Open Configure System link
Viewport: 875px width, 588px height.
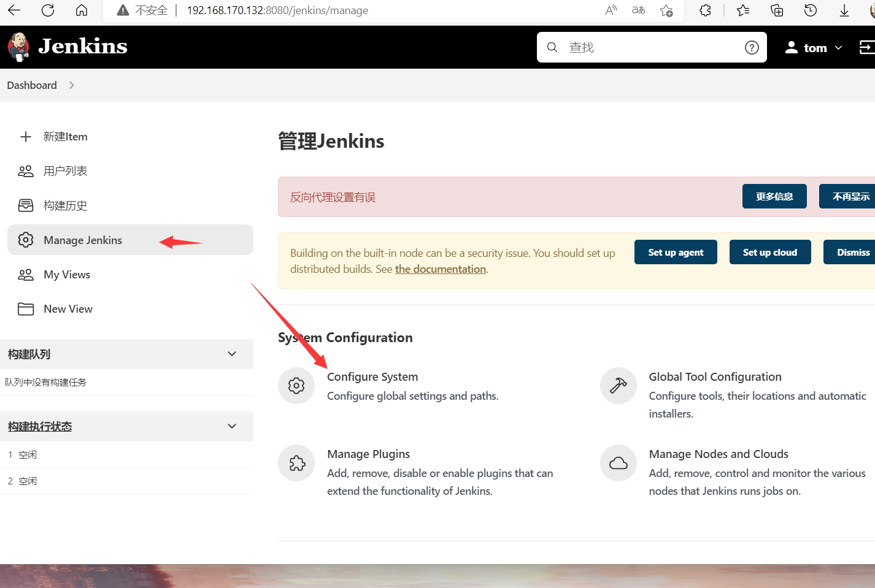pyautogui.click(x=372, y=376)
